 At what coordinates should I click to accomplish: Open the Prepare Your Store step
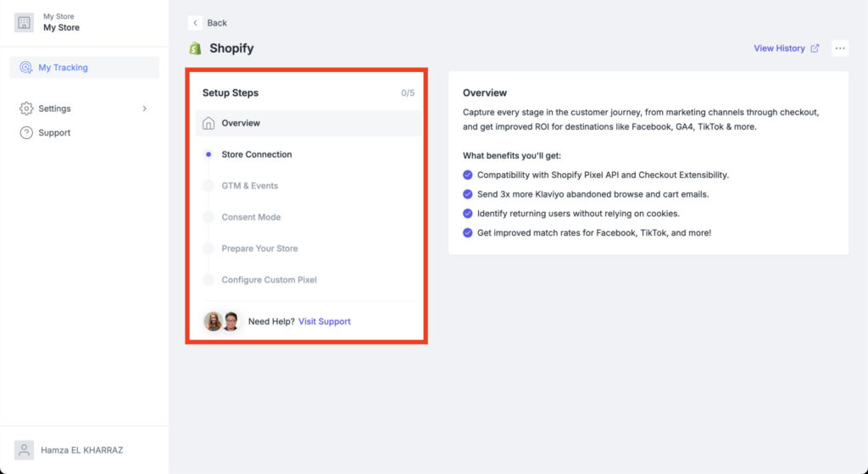[259, 248]
